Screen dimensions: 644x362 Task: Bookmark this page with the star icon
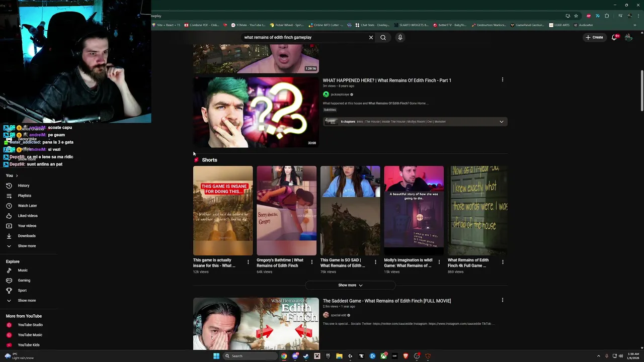point(576,16)
